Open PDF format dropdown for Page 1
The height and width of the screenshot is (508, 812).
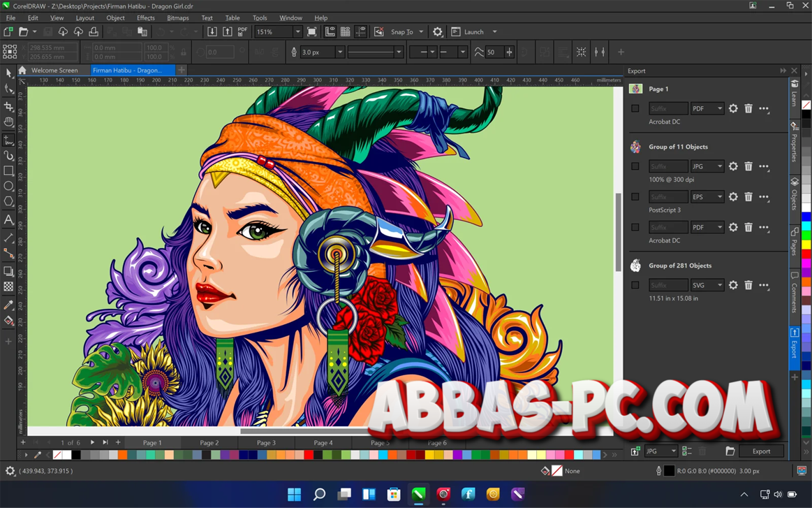(x=707, y=108)
